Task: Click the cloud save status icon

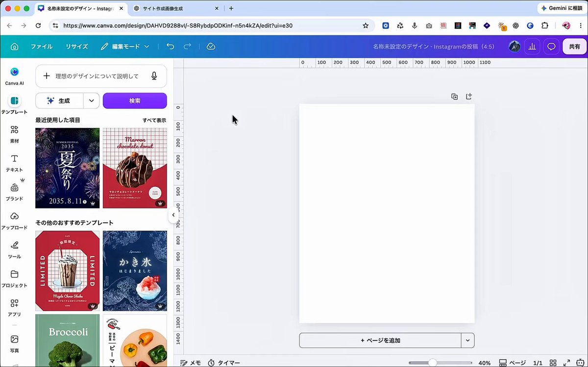Action: click(211, 47)
